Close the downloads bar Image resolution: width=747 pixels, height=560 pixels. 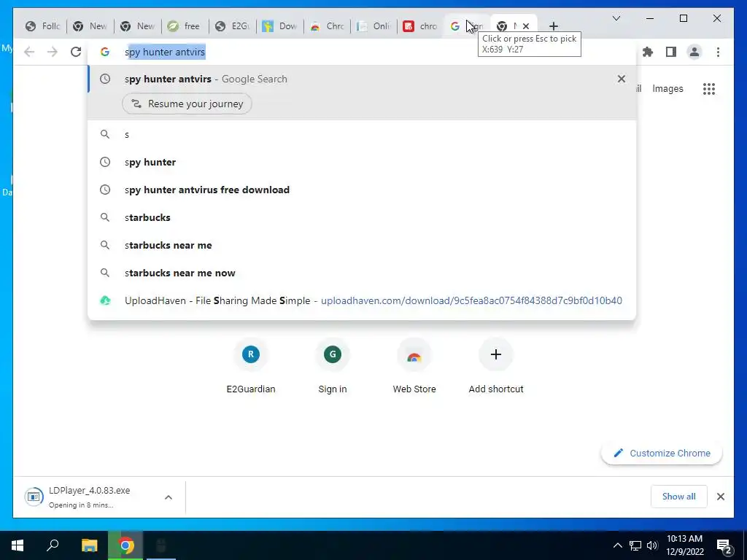pos(721,497)
